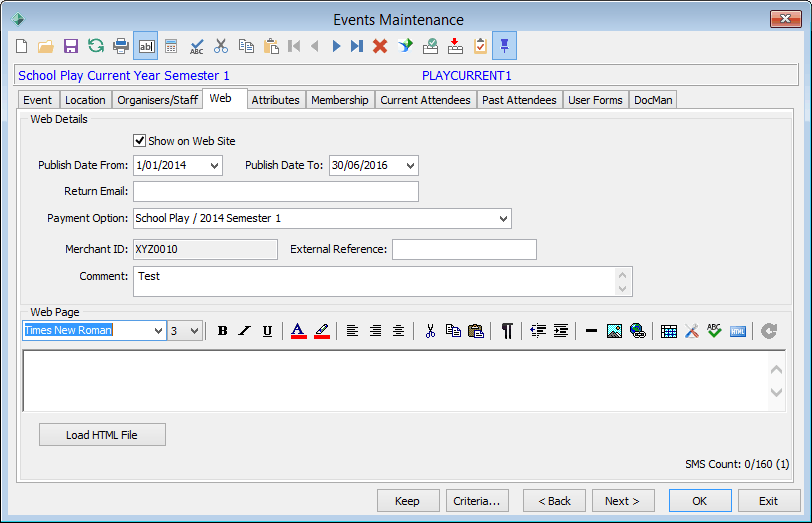Click the HTML source view icon
Screen dimensions: 812x523
pos(737,331)
